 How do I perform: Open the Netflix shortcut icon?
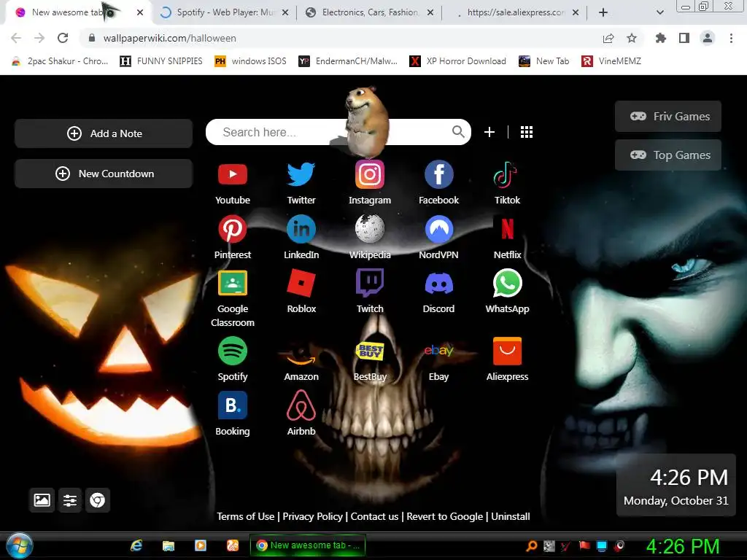(x=508, y=229)
